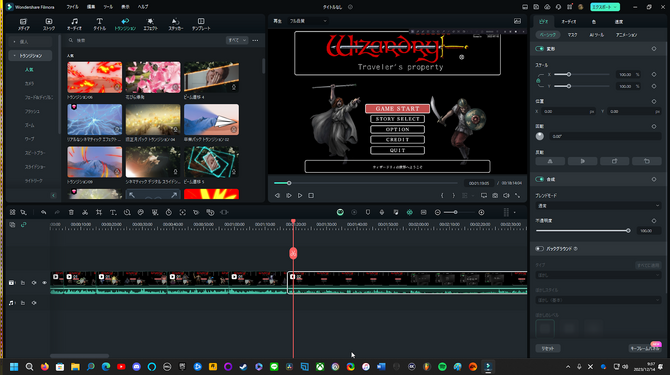
Task: Open the Templates (テンプレート) panel icon
Action: (201, 24)
